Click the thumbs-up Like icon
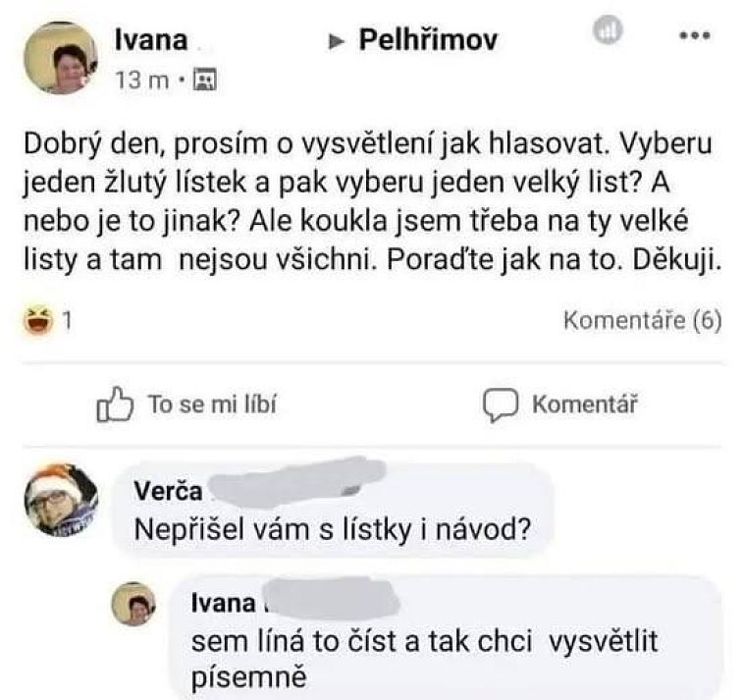The width and height of the screenshot is (743, 700). pyautogui.click(x=115, y=404)
